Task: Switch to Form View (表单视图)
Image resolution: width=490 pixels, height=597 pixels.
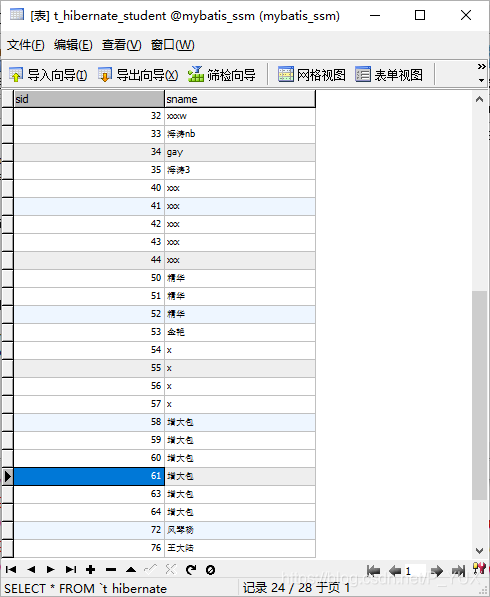Action: tap(389, 75)
